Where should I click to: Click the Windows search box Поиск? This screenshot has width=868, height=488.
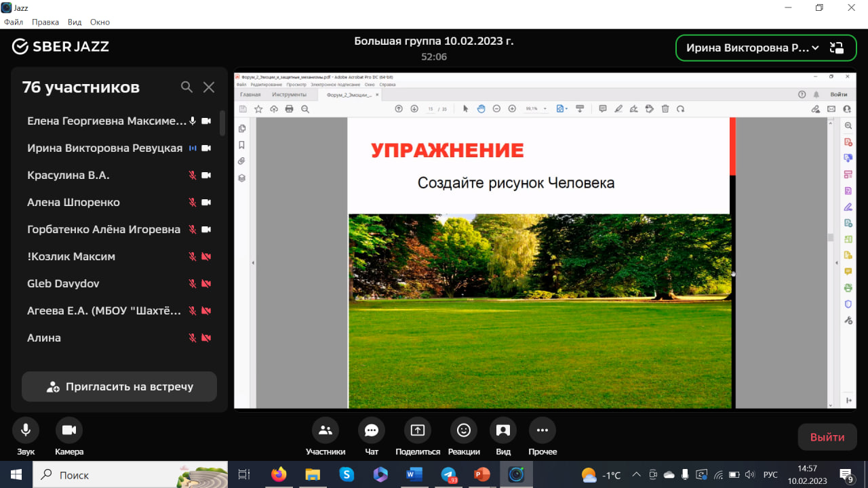[x=130, y=474]
